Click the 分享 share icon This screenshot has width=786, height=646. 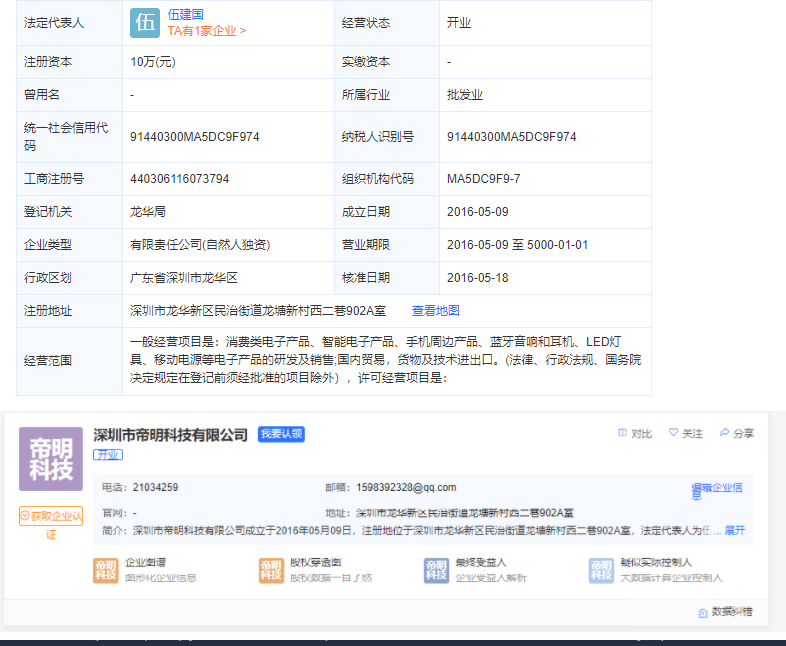click(x=725, y=433)
